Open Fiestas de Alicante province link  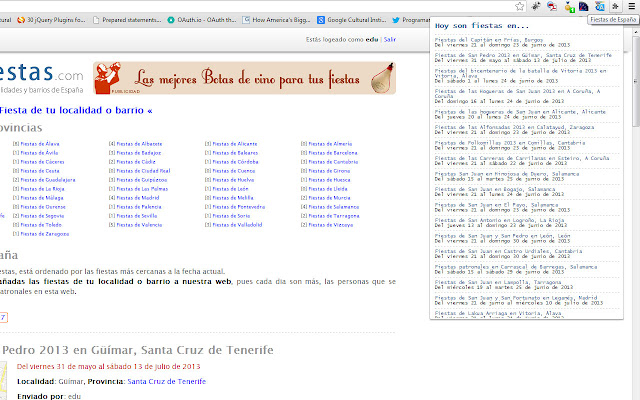point(235,144)
